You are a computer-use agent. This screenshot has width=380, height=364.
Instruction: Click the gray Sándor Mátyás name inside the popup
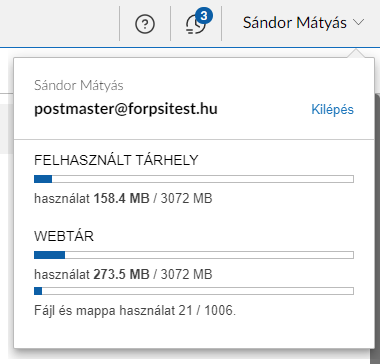pyautogui.click(x=79, y=86)
